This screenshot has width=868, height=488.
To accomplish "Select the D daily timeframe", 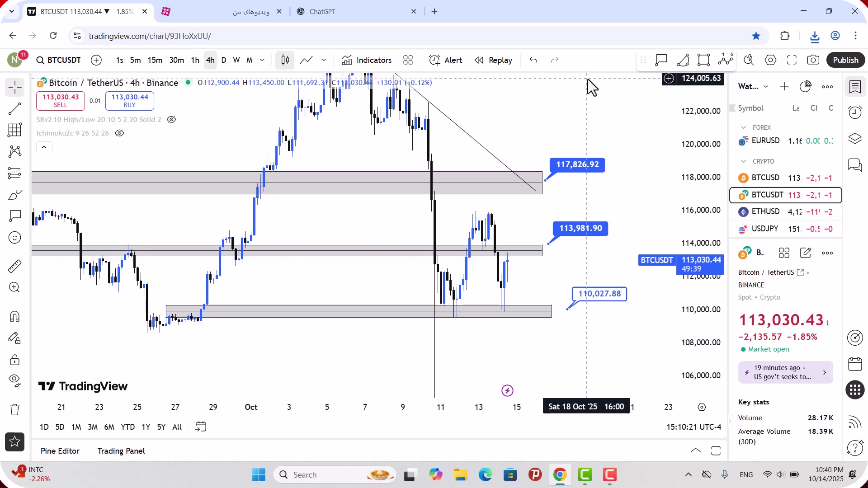I will [224, 60].
